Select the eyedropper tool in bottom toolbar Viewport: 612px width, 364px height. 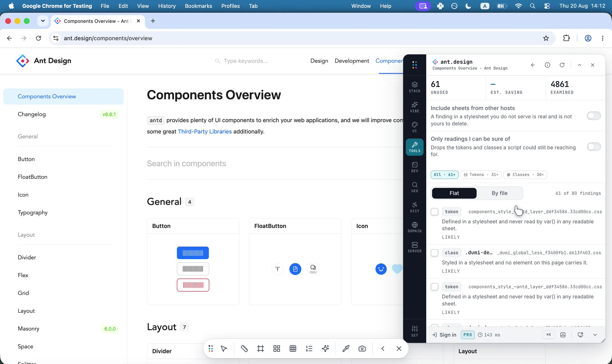pyautogui.click(x=346, y=348)
